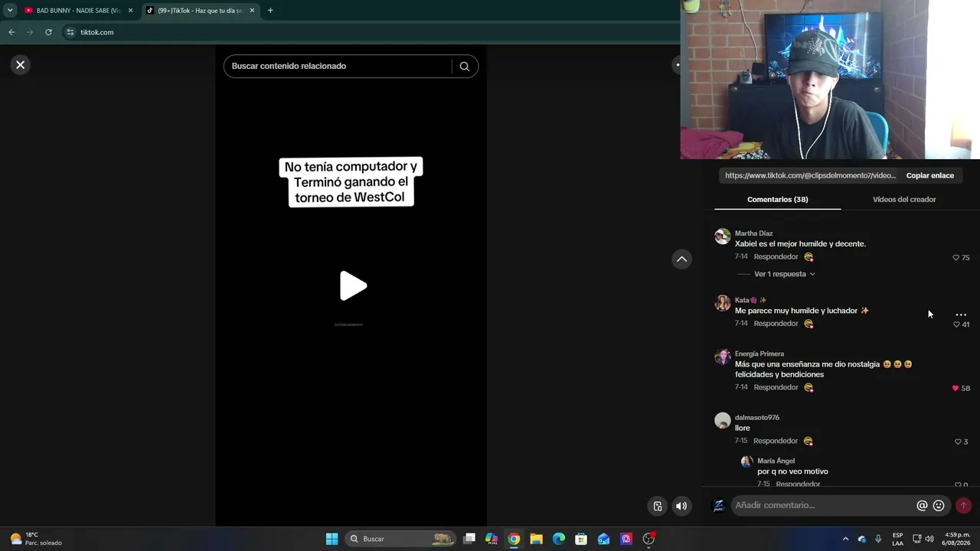This screenshot has width=980, height=551.
Task: Open Outlook mail from the taskbar
Action: pyautogui.click(x=603, y=539)
